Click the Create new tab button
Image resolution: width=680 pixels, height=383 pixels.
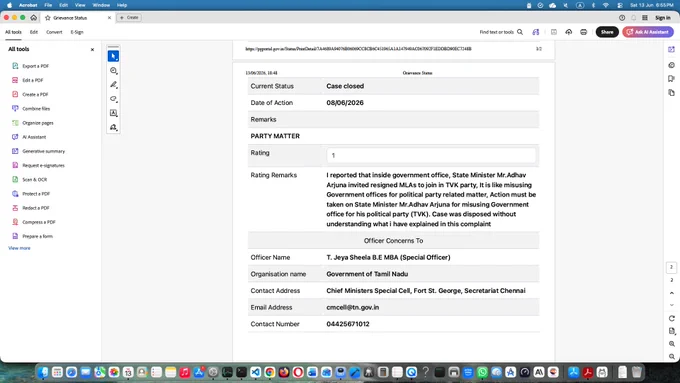[129, 18]
